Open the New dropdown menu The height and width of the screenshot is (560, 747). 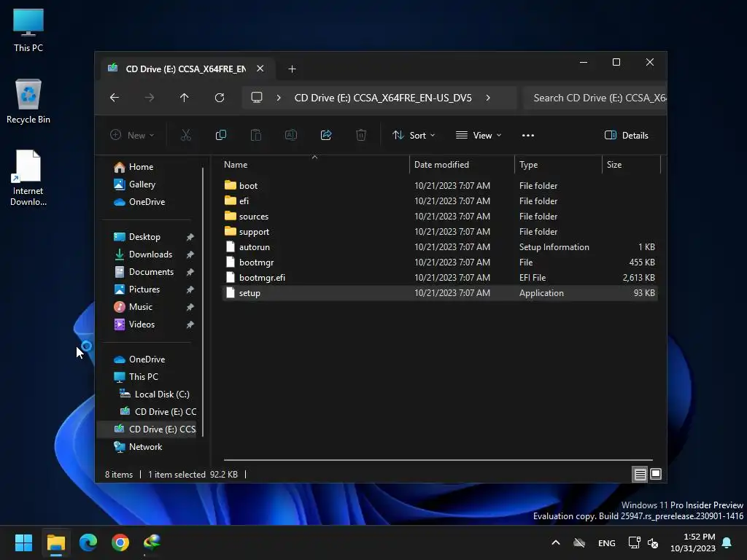point(132,135)
